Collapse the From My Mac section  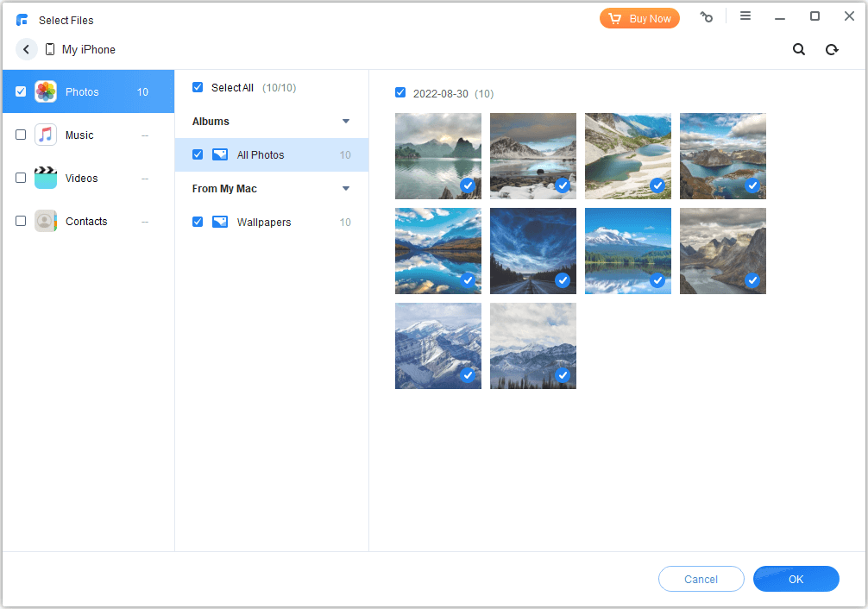[x=346, y=189]
